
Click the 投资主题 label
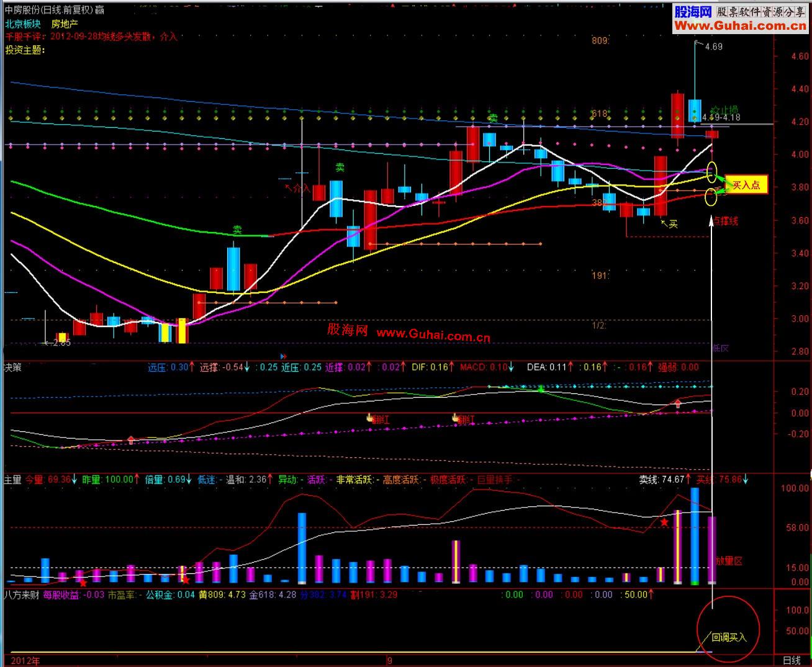pos(25,50)
